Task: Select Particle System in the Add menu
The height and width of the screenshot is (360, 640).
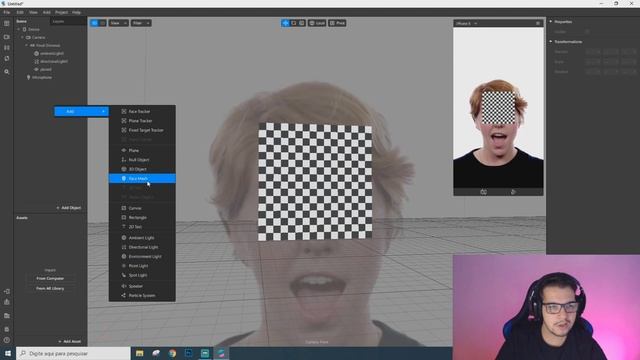Action: point(142,296)
